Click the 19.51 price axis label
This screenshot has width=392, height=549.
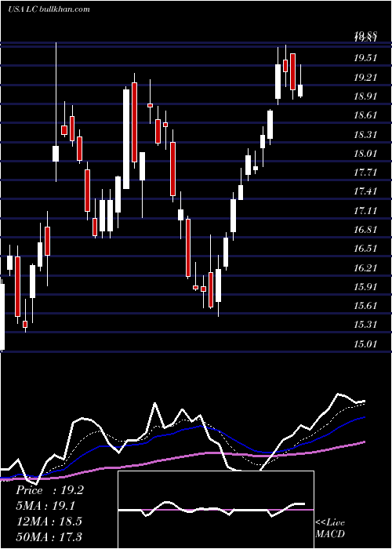[365, 58]
